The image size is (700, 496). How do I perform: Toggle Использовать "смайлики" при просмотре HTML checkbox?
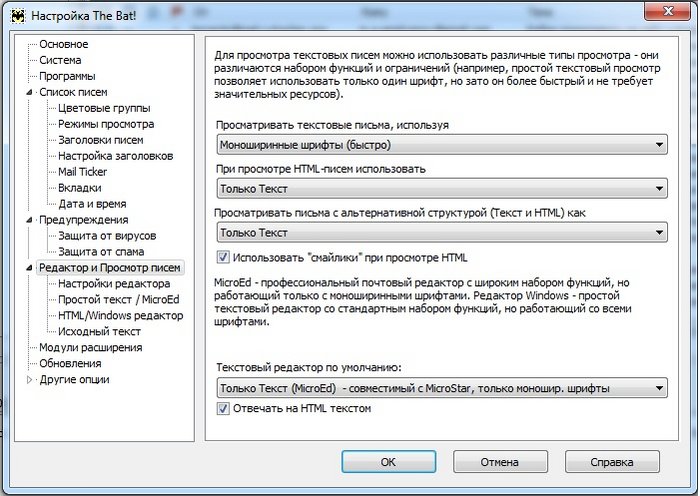[223, 257]
